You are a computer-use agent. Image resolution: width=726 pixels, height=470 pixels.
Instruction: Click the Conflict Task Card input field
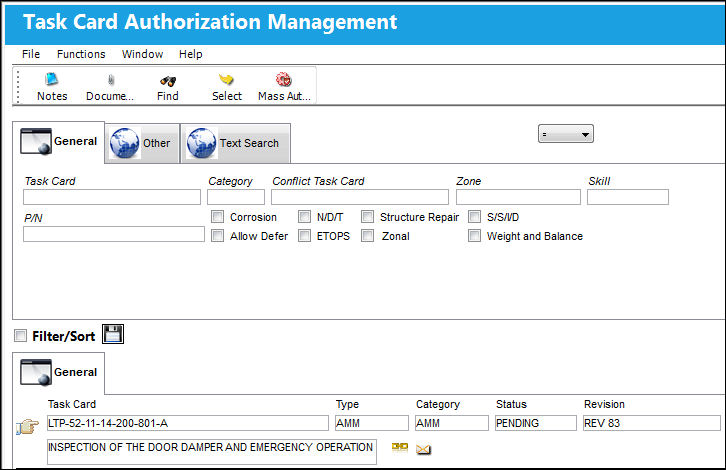(x=360, y=197)
